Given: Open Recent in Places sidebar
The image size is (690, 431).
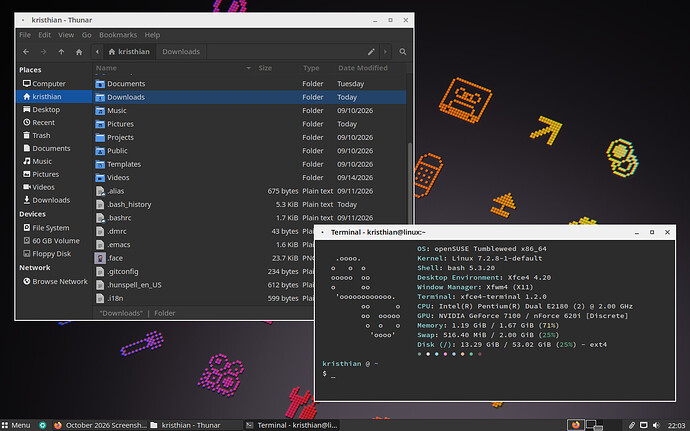Looking at the screenshot, I should [x=54, y=122].
